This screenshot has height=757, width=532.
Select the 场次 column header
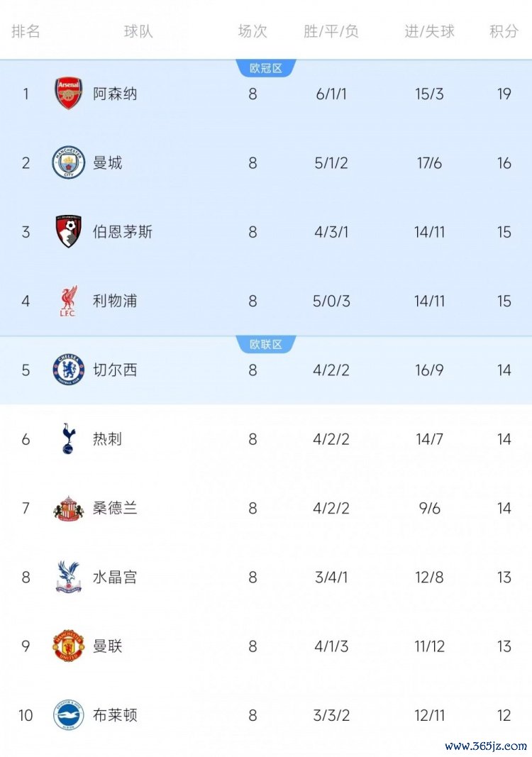click(253, 31)
